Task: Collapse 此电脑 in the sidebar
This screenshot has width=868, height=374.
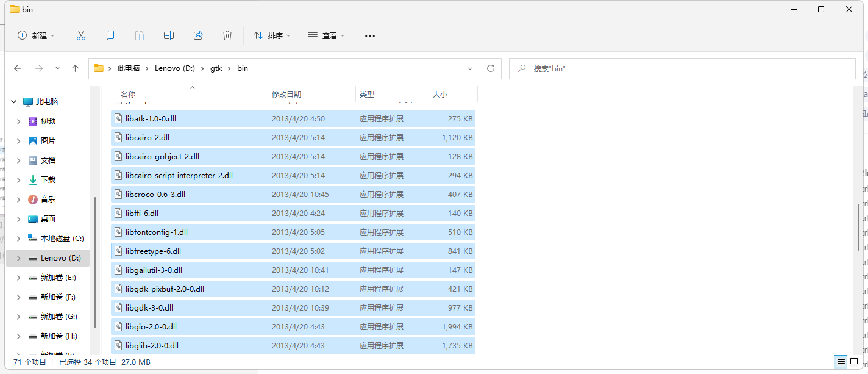Action: point(13,101)
